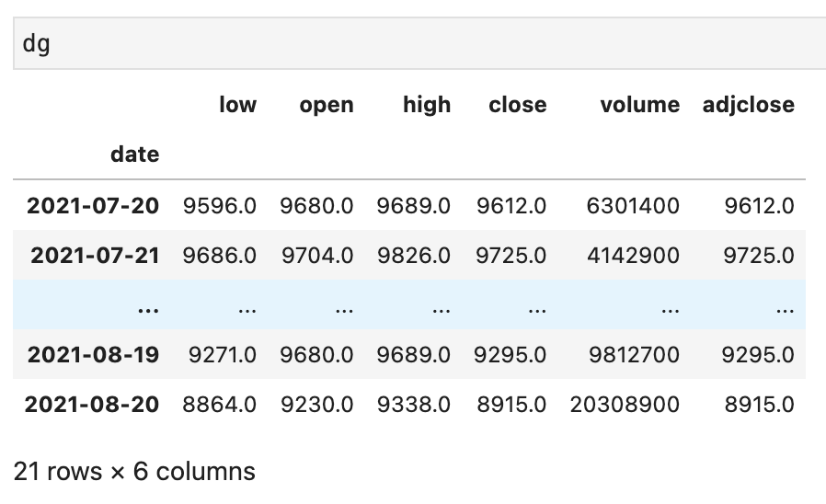826x504 pixels.
Task: Click the 21 rows × 6 columns summary
Action: 134,472
